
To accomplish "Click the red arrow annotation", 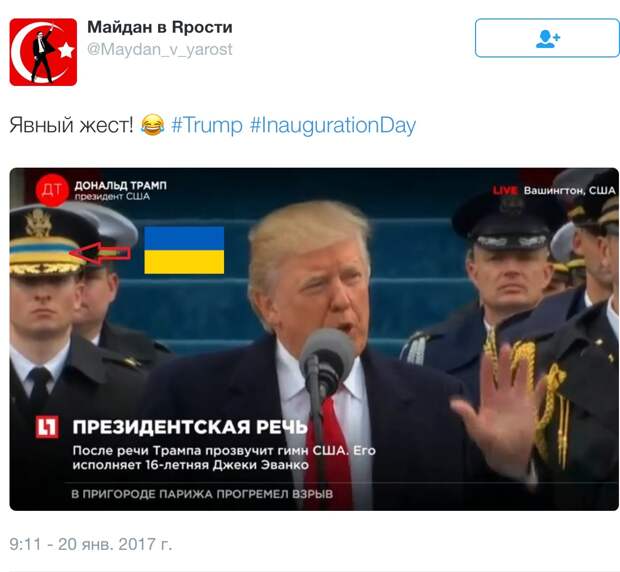I will (100, 253).
